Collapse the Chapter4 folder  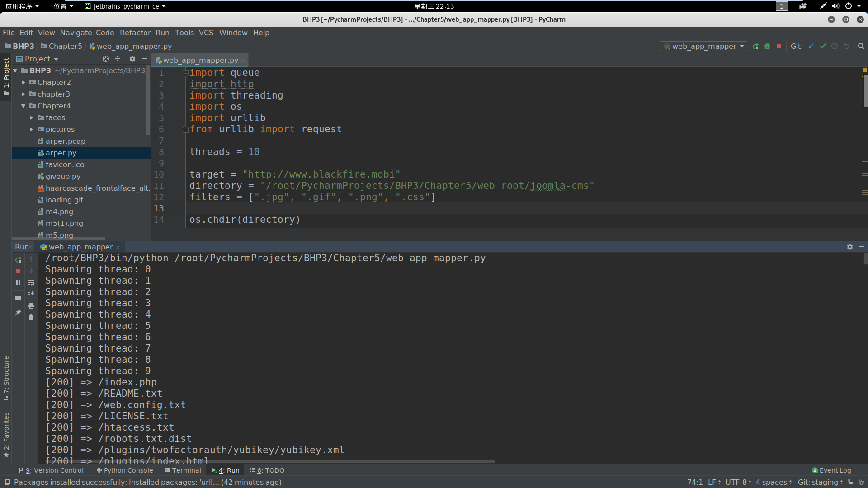[24, 106]
